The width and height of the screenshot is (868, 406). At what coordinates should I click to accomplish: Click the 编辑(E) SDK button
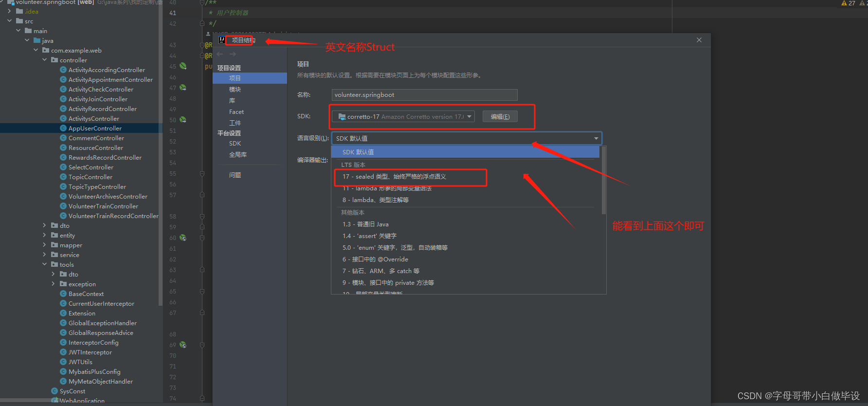coord(500,117)
